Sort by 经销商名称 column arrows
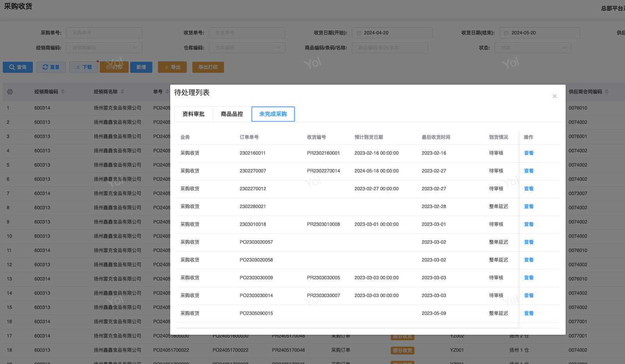 click(x=122, y=92)
